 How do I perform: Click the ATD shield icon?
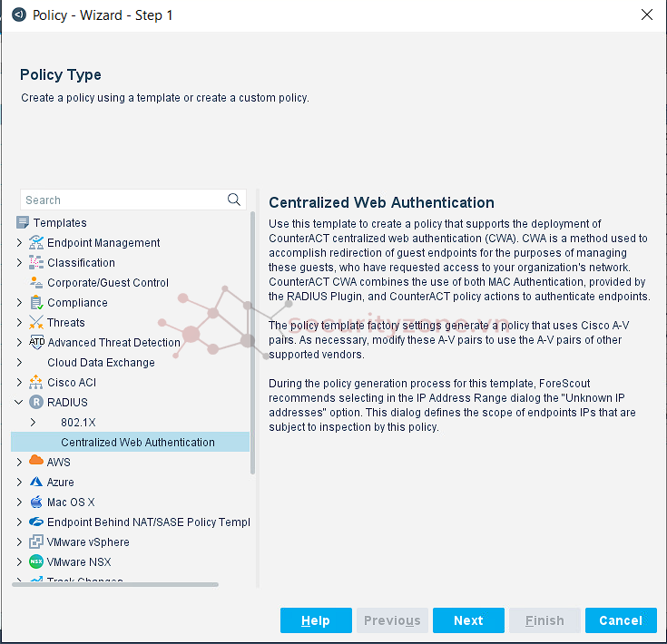pos(36,342)
